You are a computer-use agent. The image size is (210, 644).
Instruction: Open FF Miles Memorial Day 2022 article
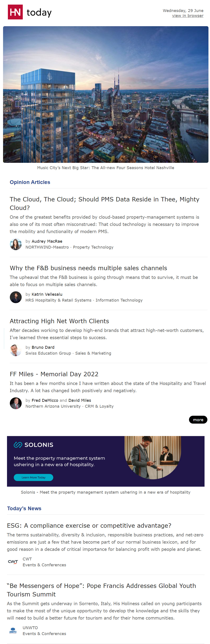click(x=54, y=374)
